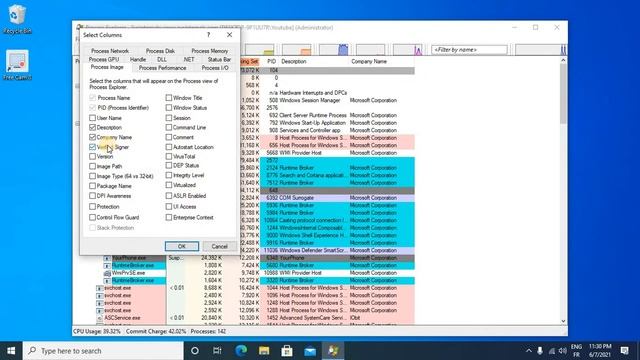Open the Process Performance tab

coord(162,68)
